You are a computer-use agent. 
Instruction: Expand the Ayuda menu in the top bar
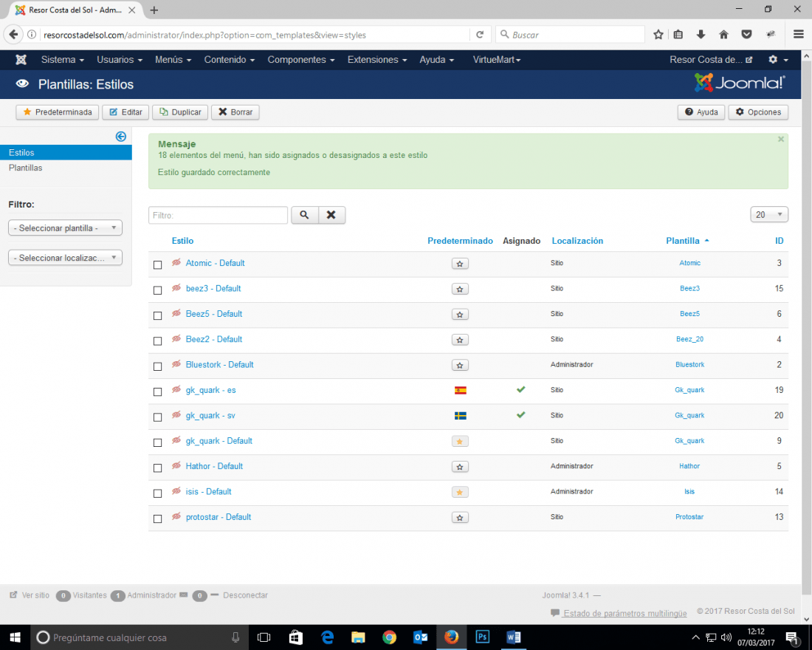(x=436, y=60)
